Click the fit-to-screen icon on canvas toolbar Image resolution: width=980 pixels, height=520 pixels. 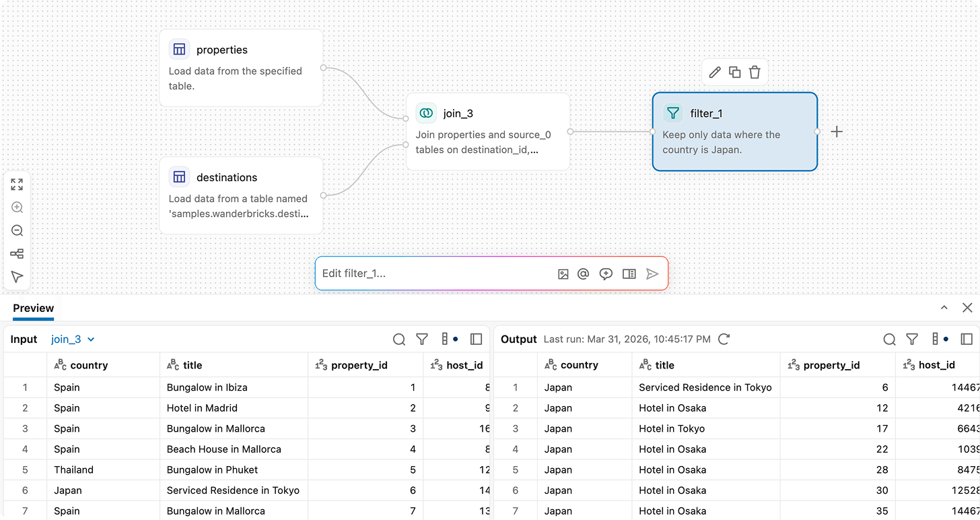pyautogui.click(x=17, y=185)
